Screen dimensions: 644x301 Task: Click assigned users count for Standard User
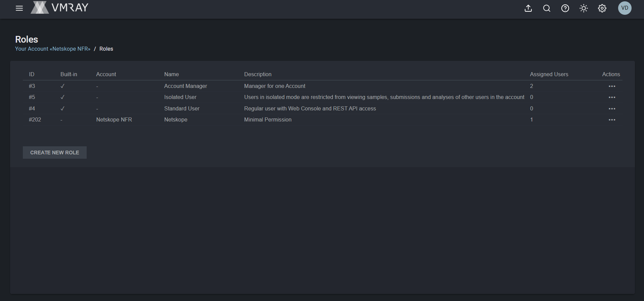coord(531,109)
